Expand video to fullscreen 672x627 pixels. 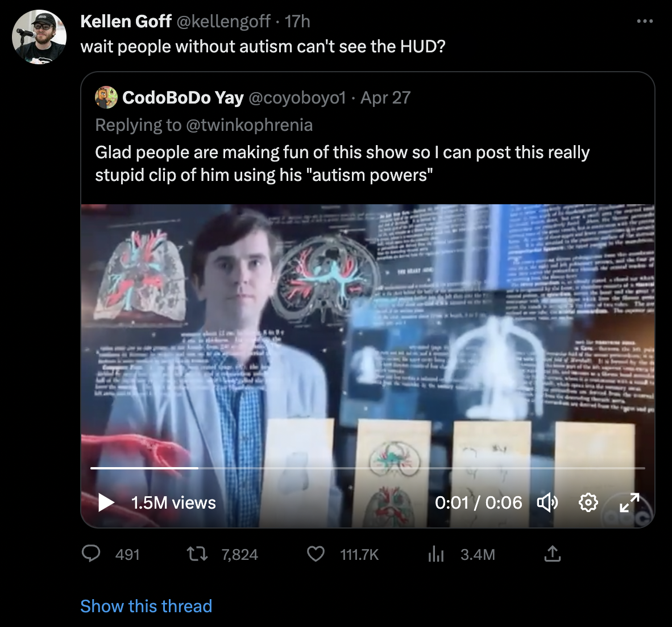tap(629, 502)
